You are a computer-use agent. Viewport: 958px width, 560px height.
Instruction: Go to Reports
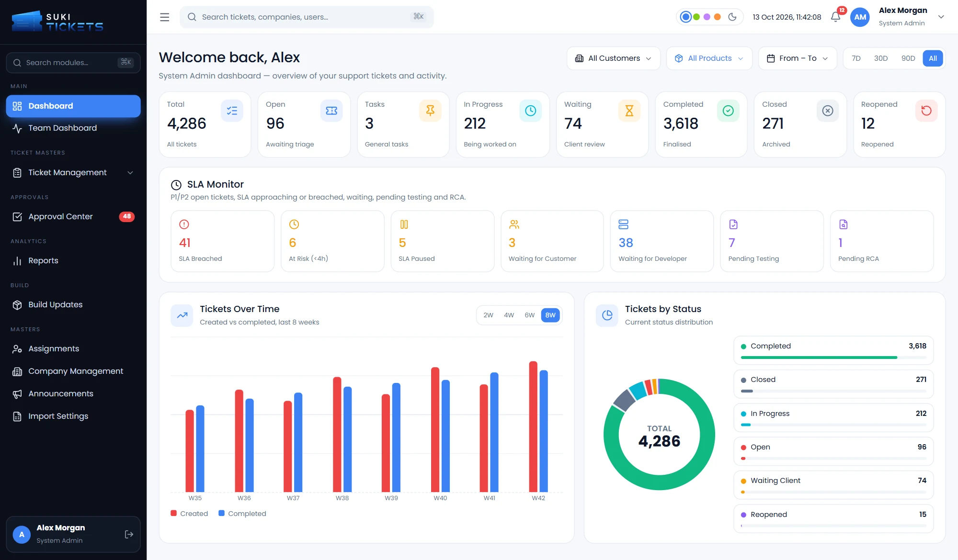click(x=73, y=260)
